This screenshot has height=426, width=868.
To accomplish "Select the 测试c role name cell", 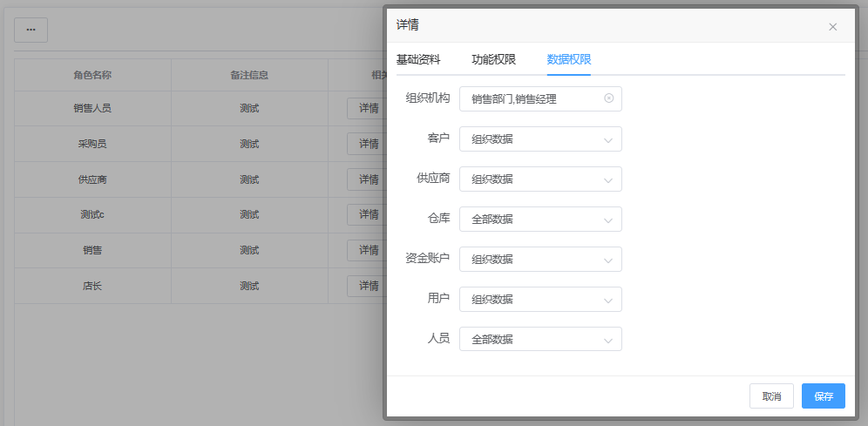I will 92,214.
